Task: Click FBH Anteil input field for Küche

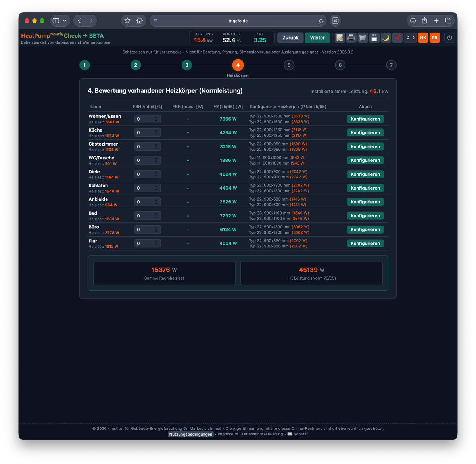Action: [x=147, y=133]
